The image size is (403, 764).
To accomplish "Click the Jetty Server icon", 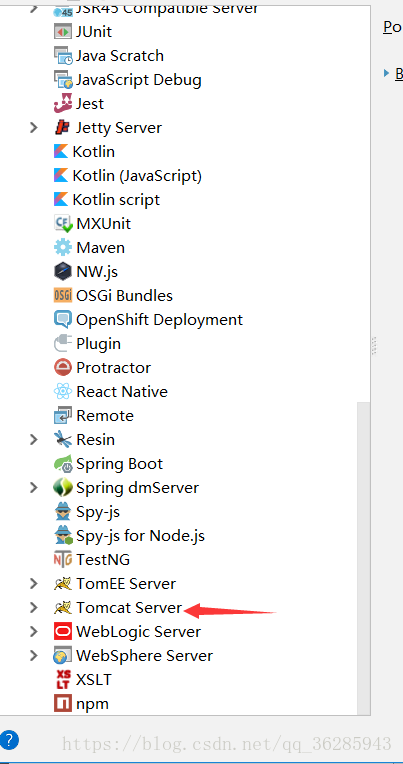I will [63, 128].
